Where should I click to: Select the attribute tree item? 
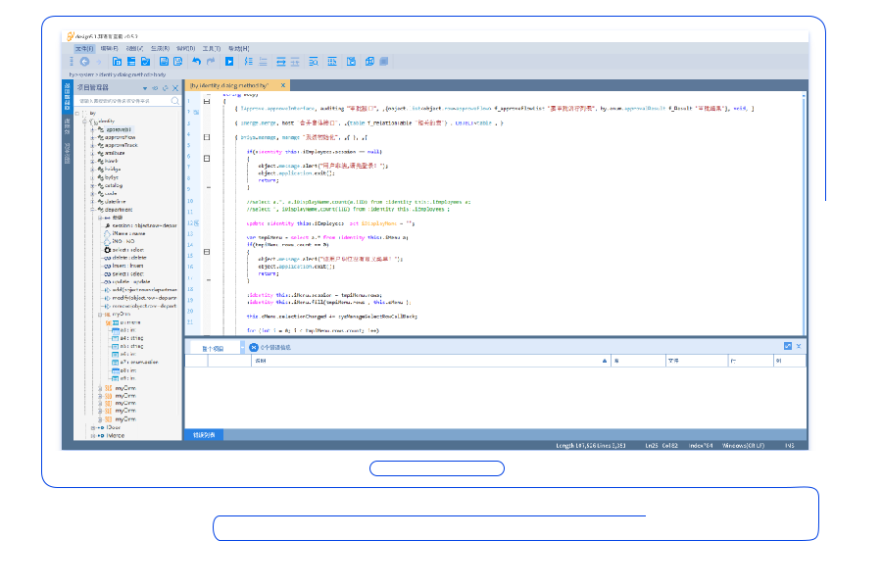tap(115, 153)
